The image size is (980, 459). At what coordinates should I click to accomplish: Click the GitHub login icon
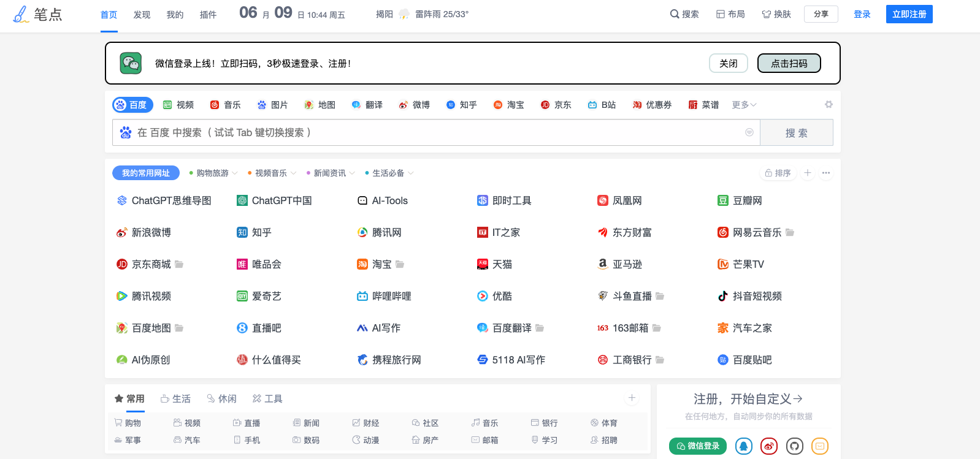pos(795,446)
